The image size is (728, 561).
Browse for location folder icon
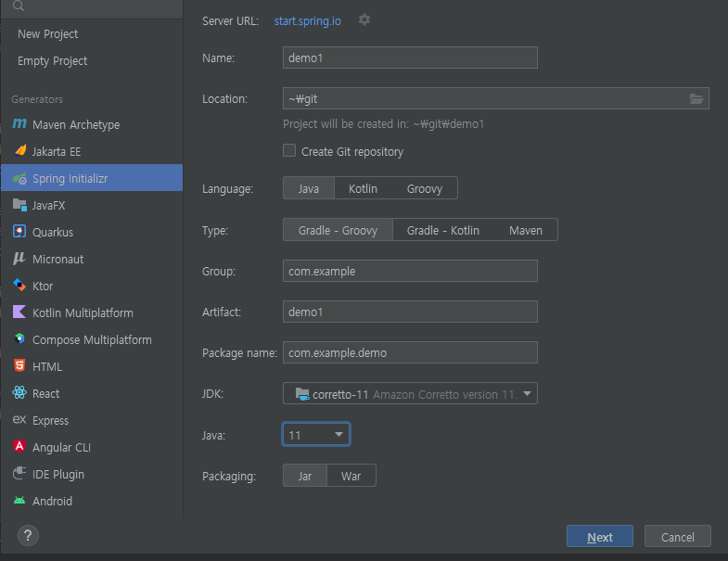(696, 98)
